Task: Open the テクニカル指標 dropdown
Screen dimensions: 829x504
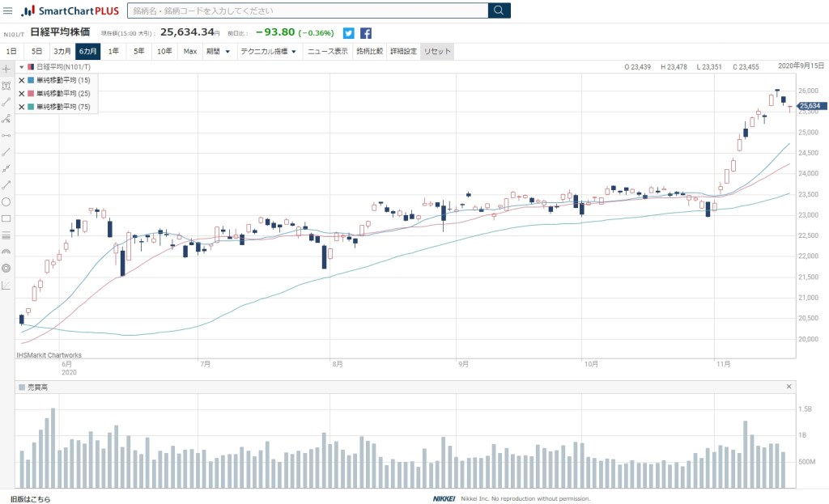Action: coord(268,52)
